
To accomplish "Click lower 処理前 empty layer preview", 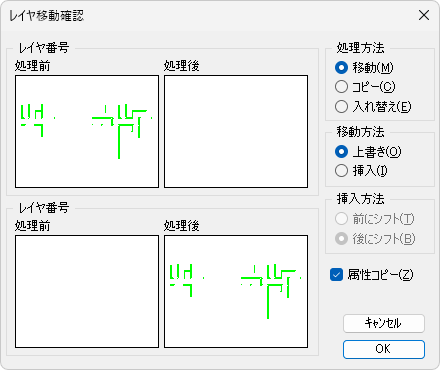I will (87, 291).
